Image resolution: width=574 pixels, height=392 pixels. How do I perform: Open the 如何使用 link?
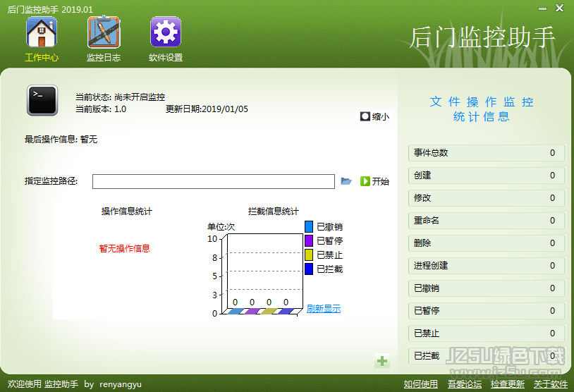click(x=420, y=384)
